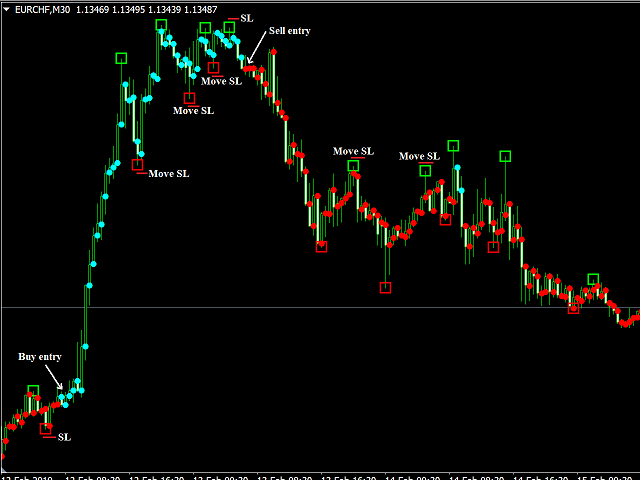Click the short red SL line at chart top
The image size is (640, 480).
(232, 19)
